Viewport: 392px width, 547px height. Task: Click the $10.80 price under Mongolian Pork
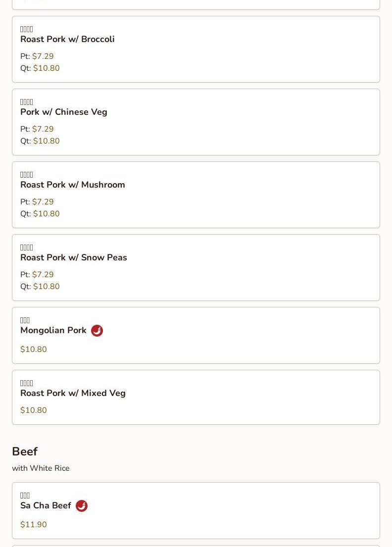tap(34, 349)
